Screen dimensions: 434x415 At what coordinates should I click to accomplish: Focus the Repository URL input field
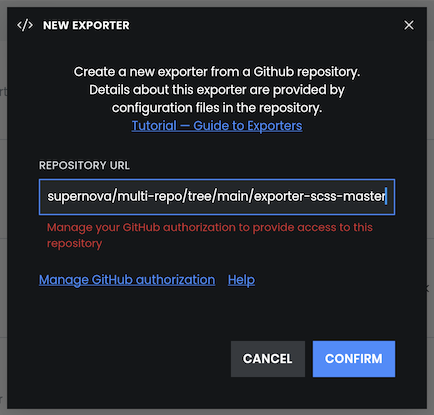coord(217,197)
